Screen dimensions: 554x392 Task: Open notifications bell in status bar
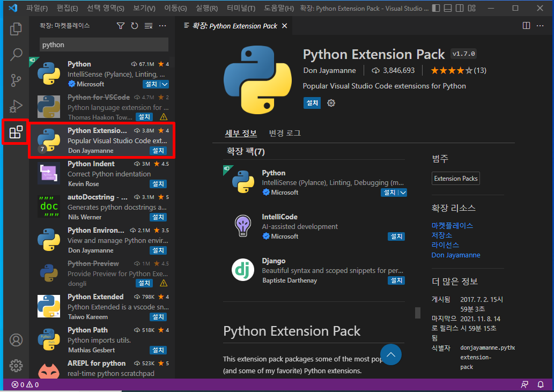541,384
